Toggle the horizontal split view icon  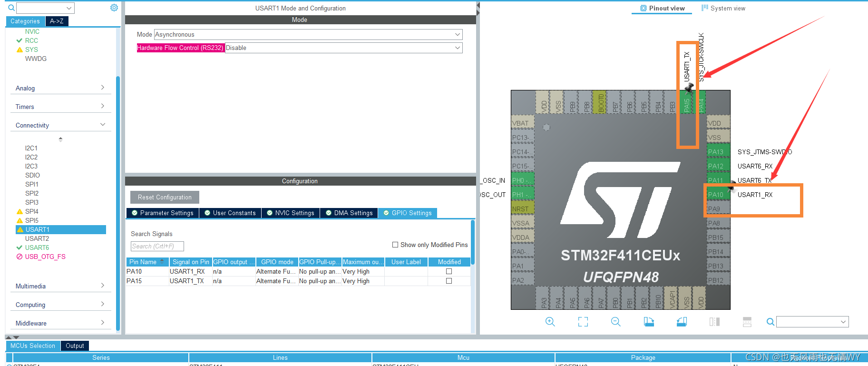click(747, 322)
